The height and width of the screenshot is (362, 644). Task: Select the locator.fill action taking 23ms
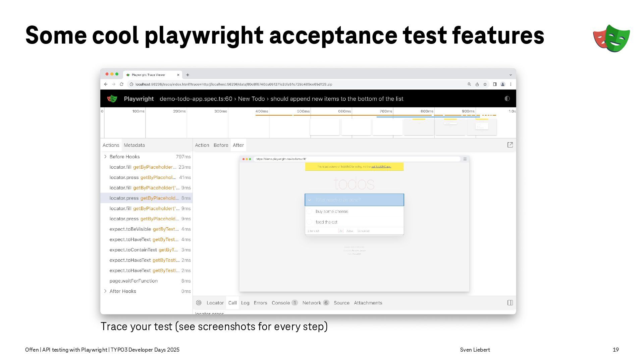click(x=147, y=167)
